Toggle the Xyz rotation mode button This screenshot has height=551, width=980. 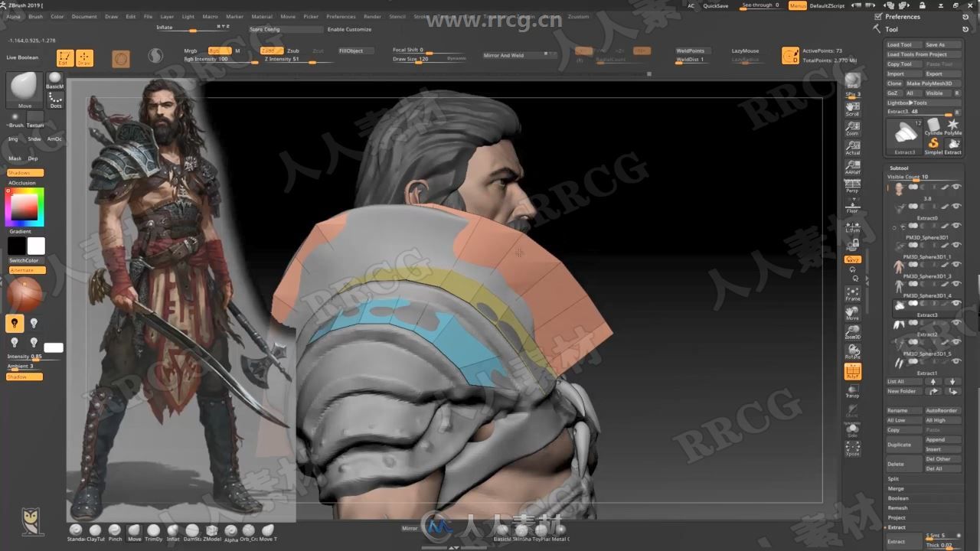point(852,259)
